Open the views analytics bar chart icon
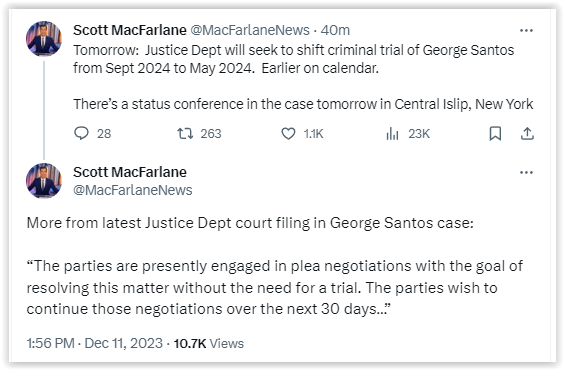Screen dimensions: 564x370 coord(392,134)
